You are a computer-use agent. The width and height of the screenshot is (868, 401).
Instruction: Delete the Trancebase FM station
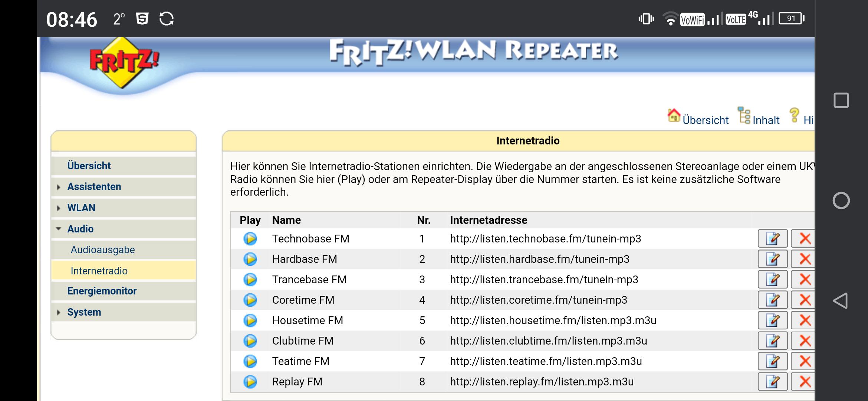(803, 280)
